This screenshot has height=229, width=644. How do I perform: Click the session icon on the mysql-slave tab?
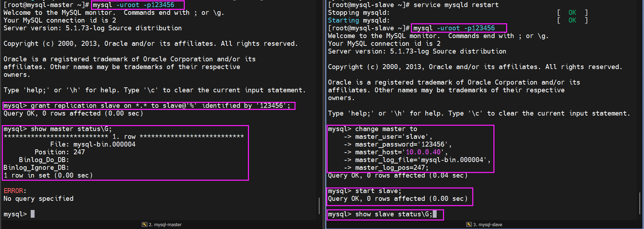469,224
